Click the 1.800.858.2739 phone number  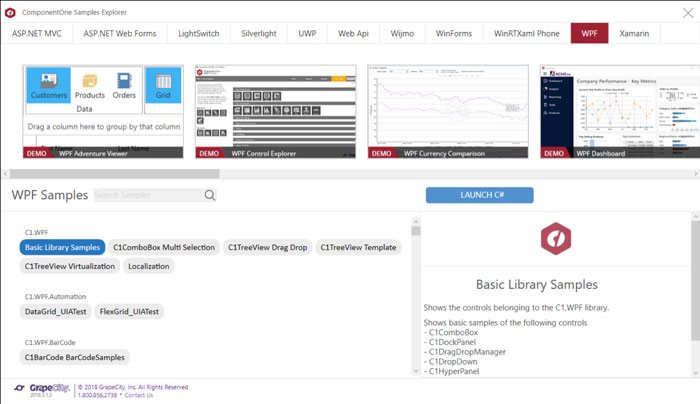pos(97,396)
